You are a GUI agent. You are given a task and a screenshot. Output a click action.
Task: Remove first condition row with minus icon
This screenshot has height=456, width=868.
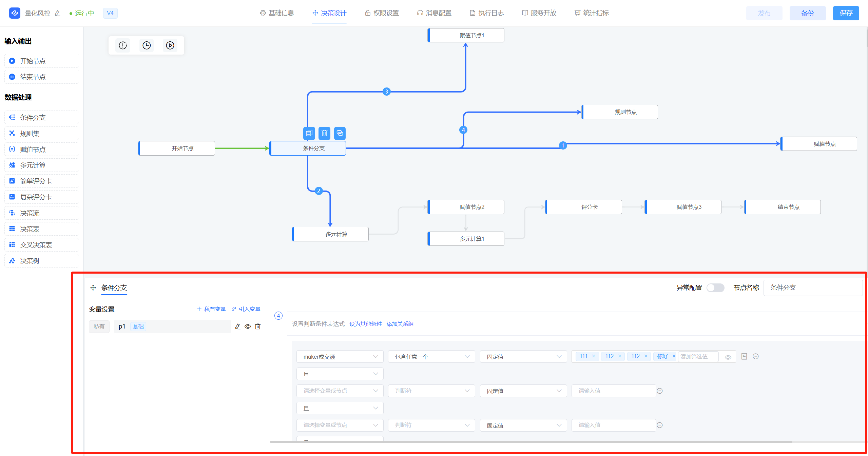click(755, 356)
